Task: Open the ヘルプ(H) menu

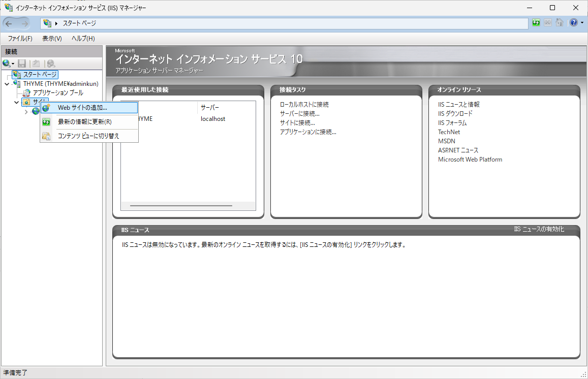Action: tap(83, 38)
